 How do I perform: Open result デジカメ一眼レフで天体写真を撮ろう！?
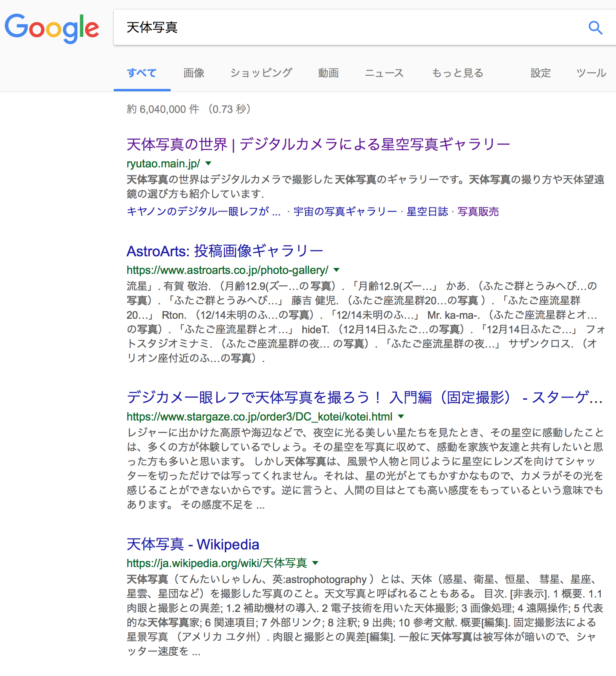365,397
